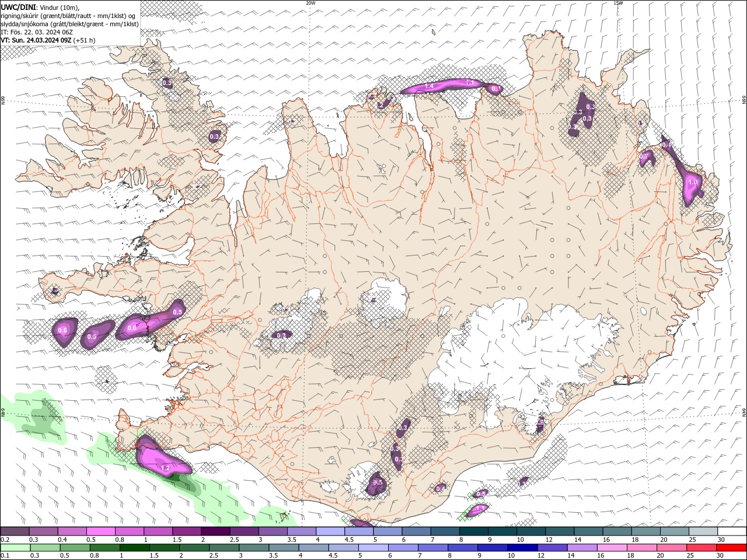Select the rigning/skúrir legend description line
Screen dimensions: 747x560
click(69, 16)
